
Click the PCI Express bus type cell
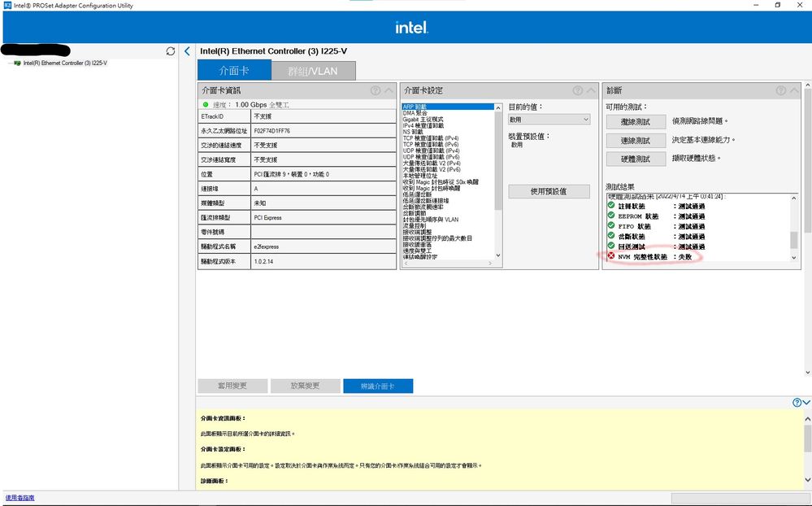(x=323, y=218)
